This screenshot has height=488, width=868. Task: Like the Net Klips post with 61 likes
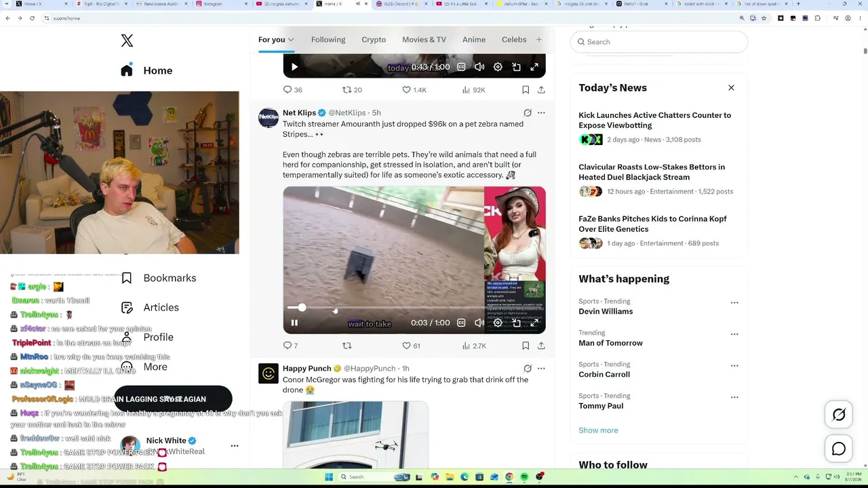(x=411, y=346)
